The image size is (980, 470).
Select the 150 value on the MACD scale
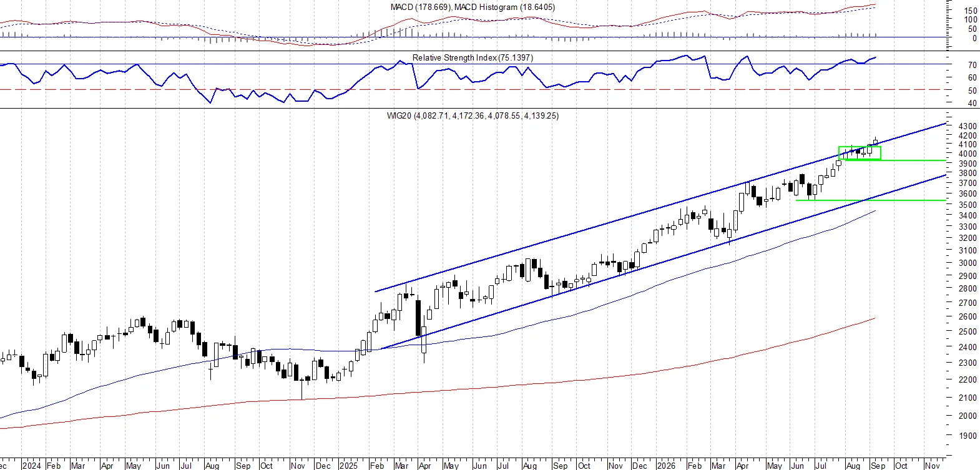(x=971, y=11)
